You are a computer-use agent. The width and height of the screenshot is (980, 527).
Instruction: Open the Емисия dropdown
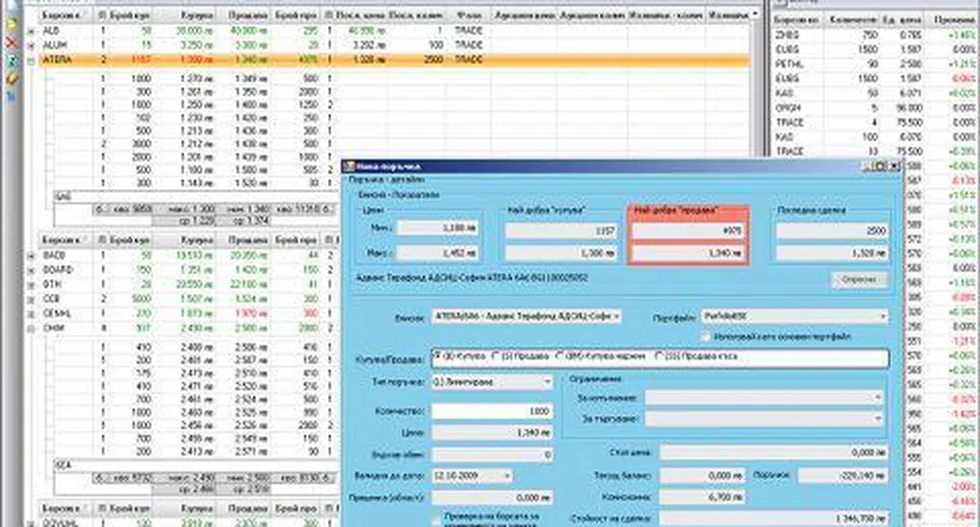(x=616, y=316)
